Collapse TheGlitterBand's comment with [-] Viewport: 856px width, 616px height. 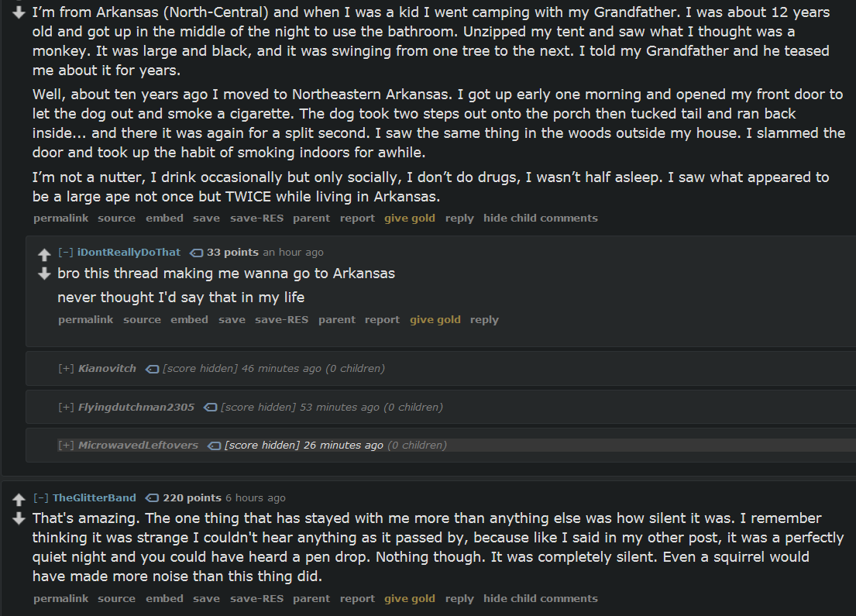click(x=40, y=498)
